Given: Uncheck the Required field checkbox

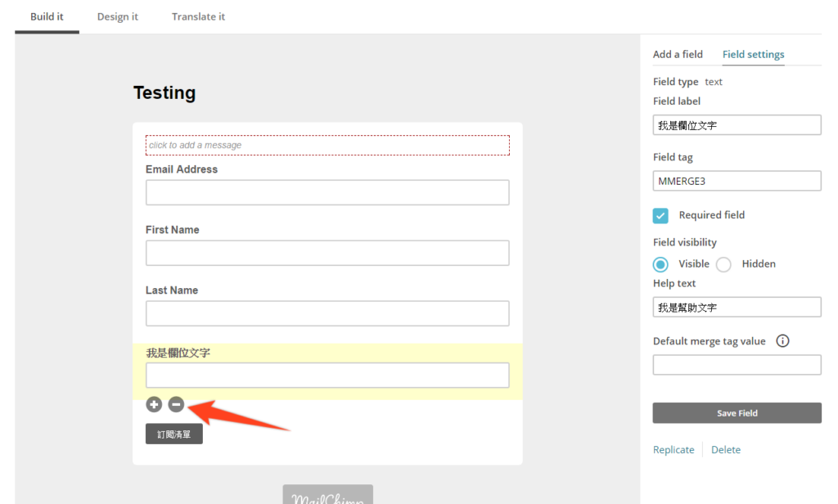Looking at the screenshot, I should [660, 215].
